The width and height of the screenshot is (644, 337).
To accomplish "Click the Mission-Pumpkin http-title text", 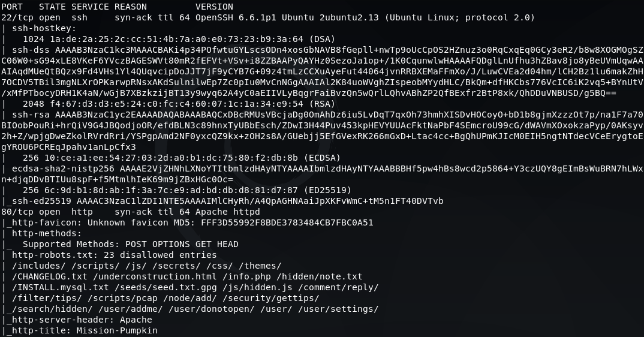I will (117, 330).
